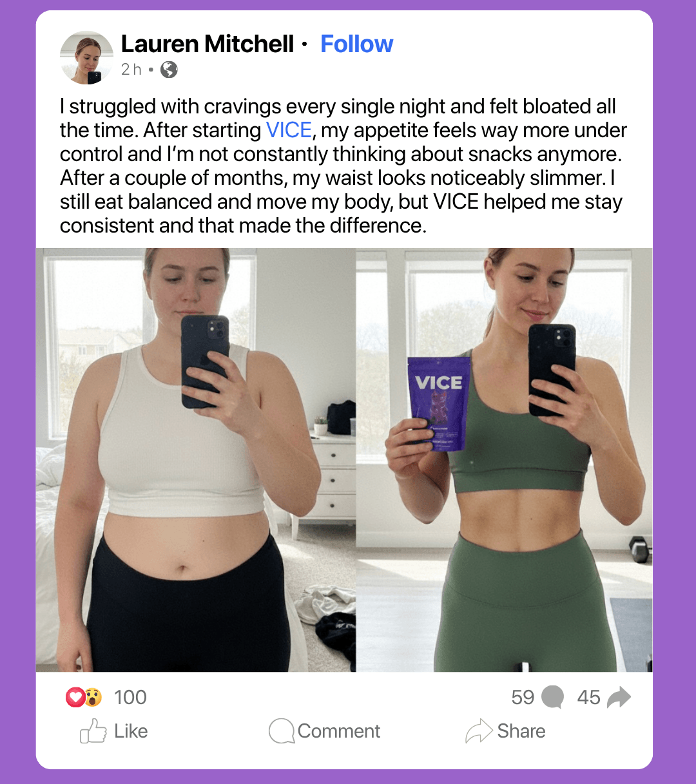
Task: Click the public globe visibility icon
Action: click(x=169, y=70)
